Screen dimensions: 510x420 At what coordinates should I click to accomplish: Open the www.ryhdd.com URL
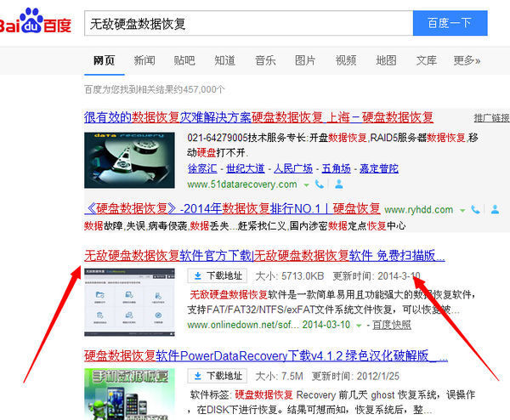pyautogui.click(x=419, y=210)
